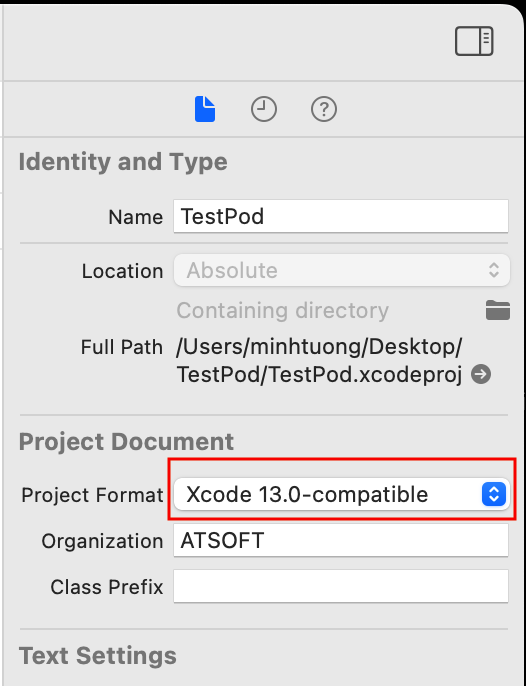Hide the inspectors panel using the sidebar icon
Image resolution: width=526 pixels, height=686 pixels.
[x=474, y=41]
